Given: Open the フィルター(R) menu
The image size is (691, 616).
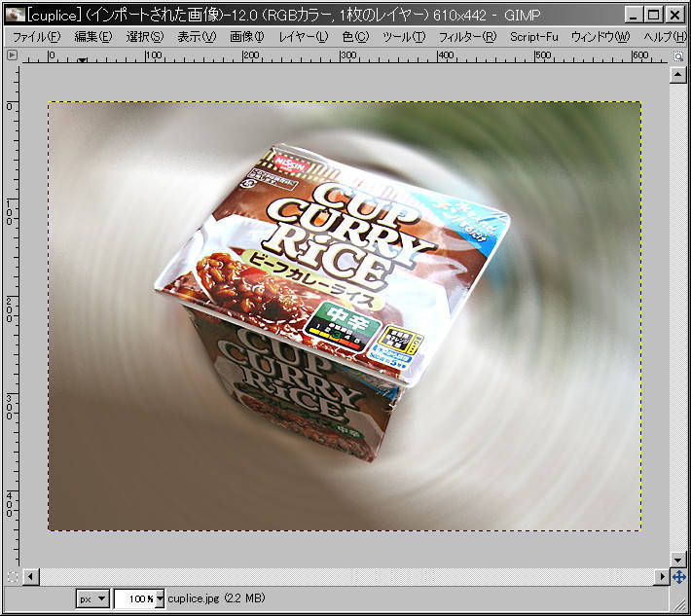Looking at the screenshot, I should pos(467,37).
